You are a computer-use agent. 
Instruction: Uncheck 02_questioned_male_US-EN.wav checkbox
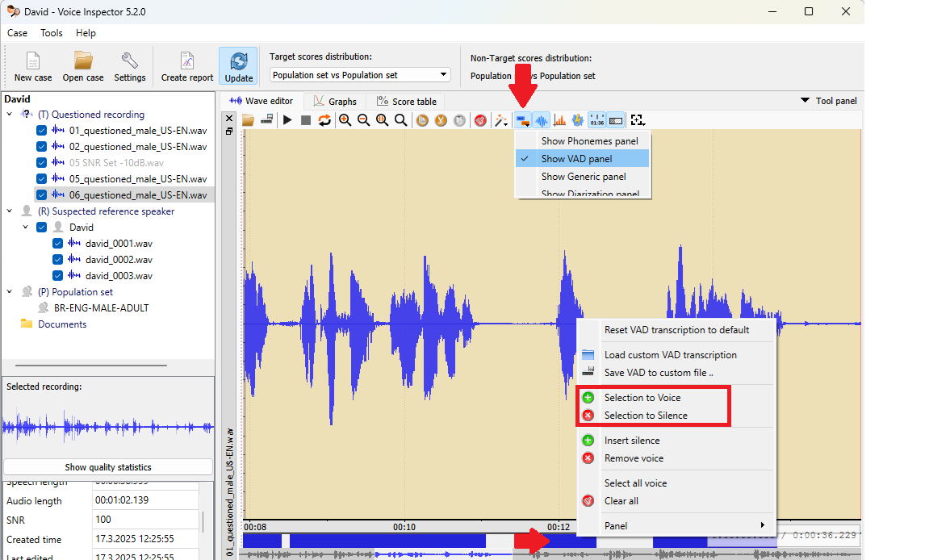pyautogui.click(x=41, y=146)
